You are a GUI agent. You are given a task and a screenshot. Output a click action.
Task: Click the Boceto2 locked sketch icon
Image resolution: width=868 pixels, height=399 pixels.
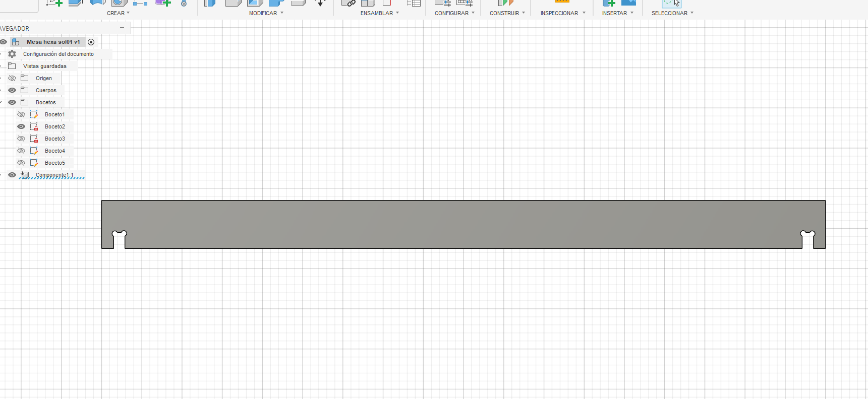(x=34, y=126)
